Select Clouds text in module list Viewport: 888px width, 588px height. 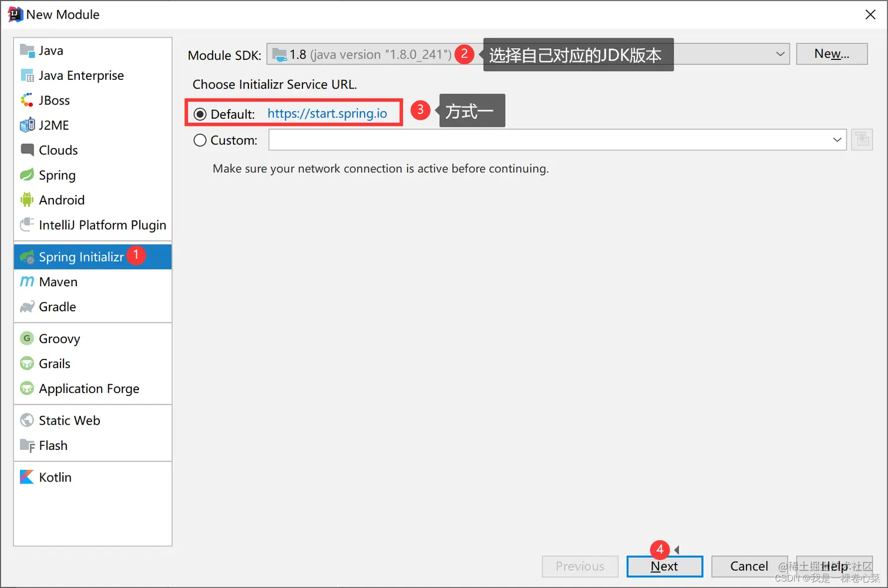58,150
